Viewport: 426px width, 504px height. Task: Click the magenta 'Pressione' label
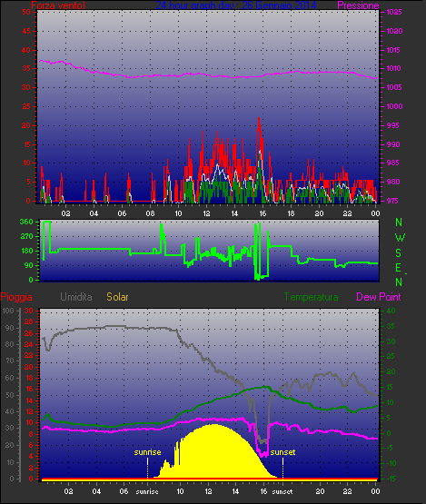point(358,5)
